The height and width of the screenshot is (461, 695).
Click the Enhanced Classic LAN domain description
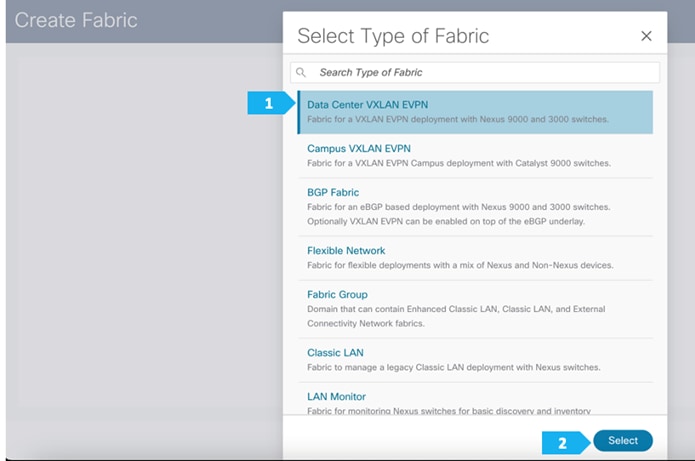point(456,316)
